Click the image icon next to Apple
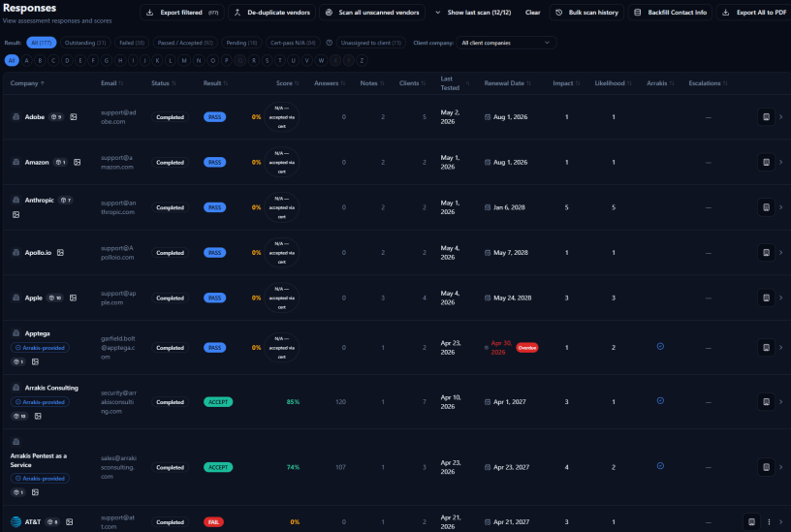 click(73, 298)
